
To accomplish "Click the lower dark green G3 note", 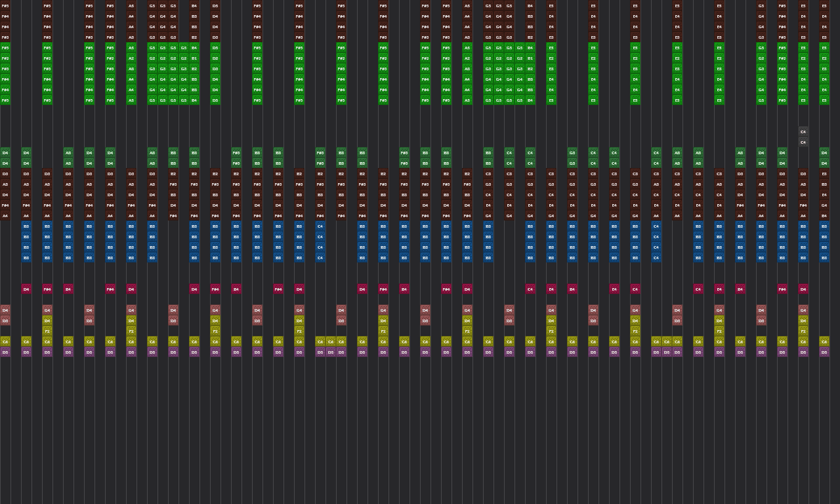I will tap(572, 163).
